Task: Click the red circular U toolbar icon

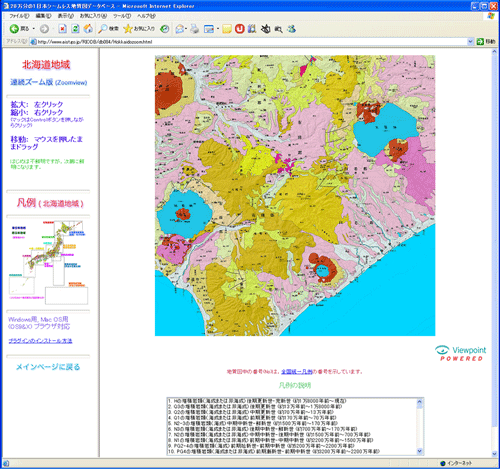Action: pos(239,29)
